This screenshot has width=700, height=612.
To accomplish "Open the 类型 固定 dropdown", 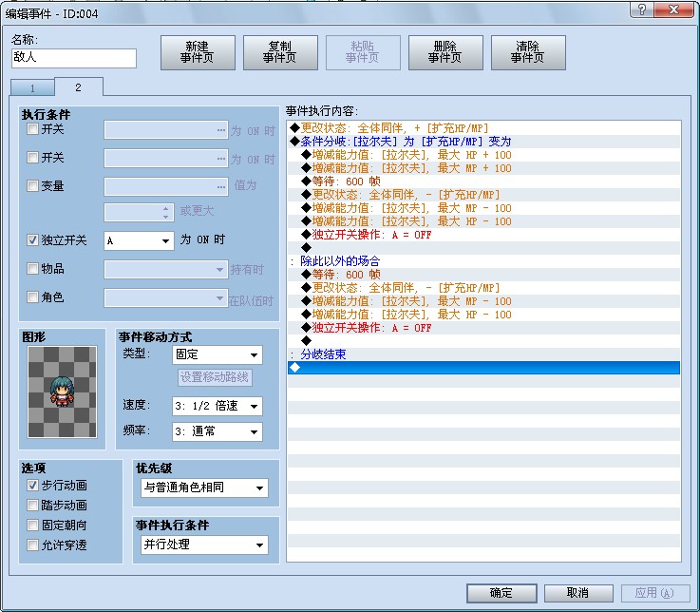I will [x=217, y=354].
